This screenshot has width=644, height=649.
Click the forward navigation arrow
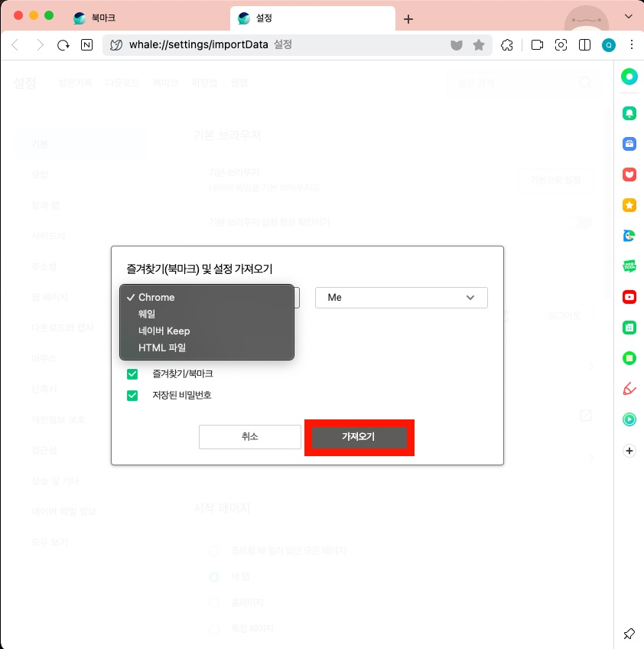point(40,44)
